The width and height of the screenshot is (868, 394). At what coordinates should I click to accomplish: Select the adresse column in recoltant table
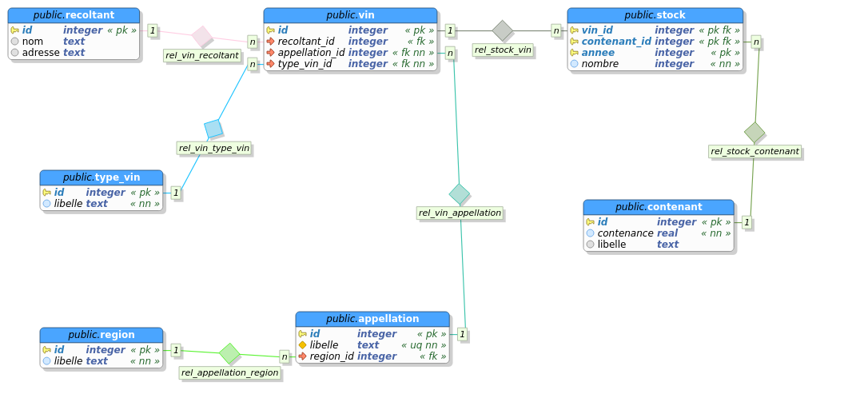click(x=40, y=53)
